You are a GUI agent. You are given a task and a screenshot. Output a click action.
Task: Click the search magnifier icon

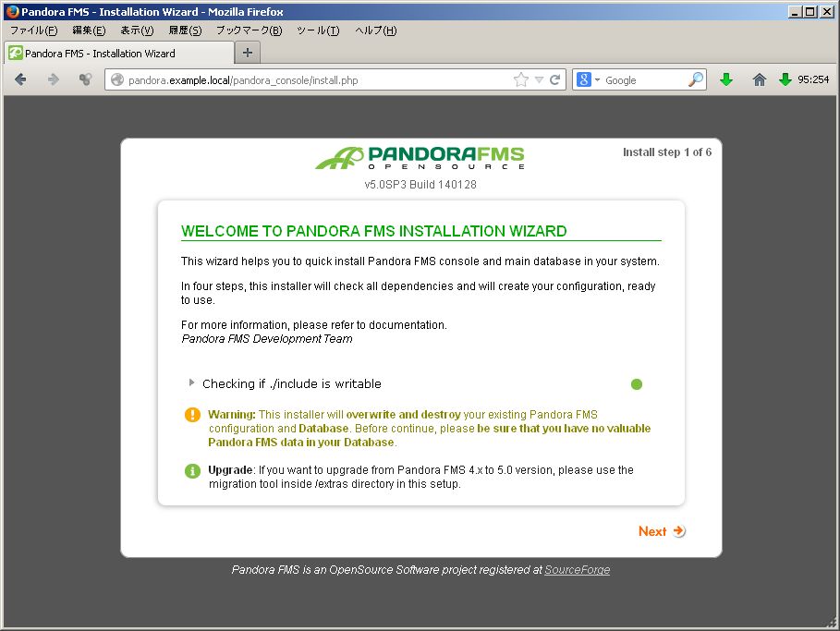click(x=695, y=79)
